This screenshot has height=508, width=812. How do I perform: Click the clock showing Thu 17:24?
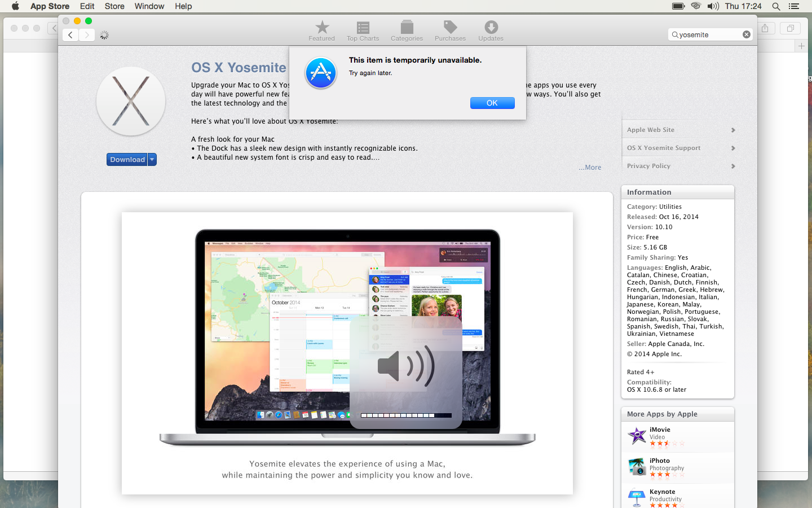tap(743, 6)
